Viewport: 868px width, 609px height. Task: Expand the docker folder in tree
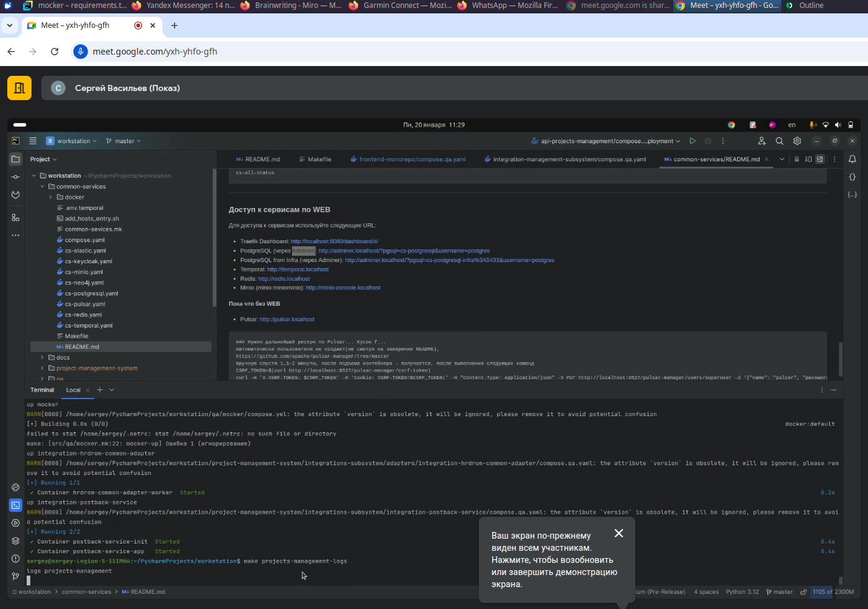(x=51, y=197)
